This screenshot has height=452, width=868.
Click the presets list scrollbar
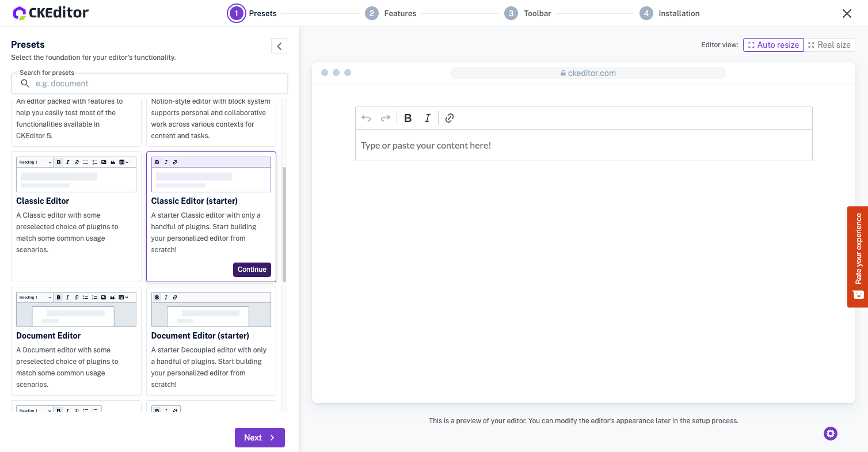click(284, 225)
